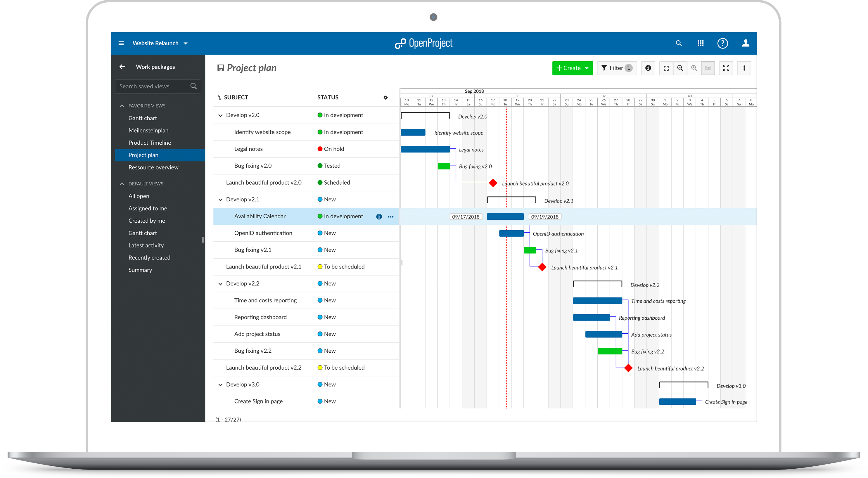Open the info icon on Availability Calendar

point(379,217)
